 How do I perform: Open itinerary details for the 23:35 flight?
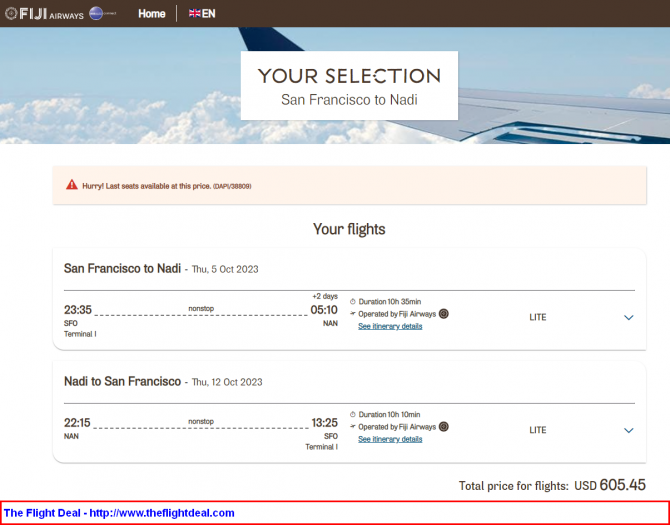(390, 326)
